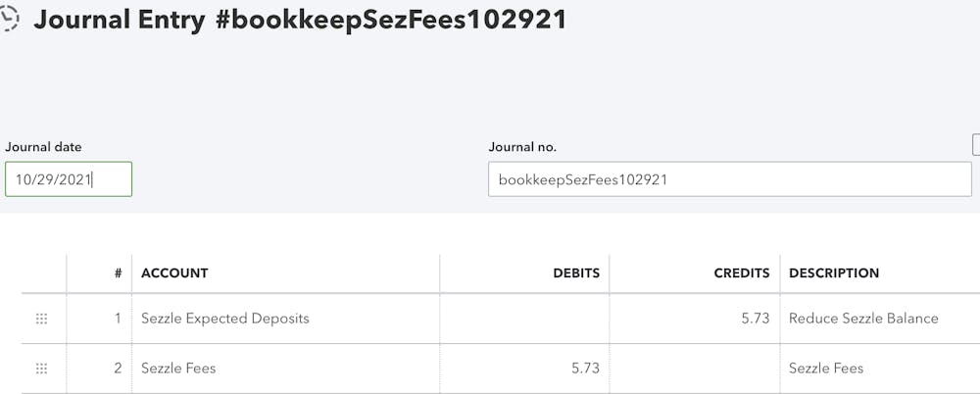Click the Journal date field
The width and height of the screenshot is (980, 394).
click(x=68, y=179)
